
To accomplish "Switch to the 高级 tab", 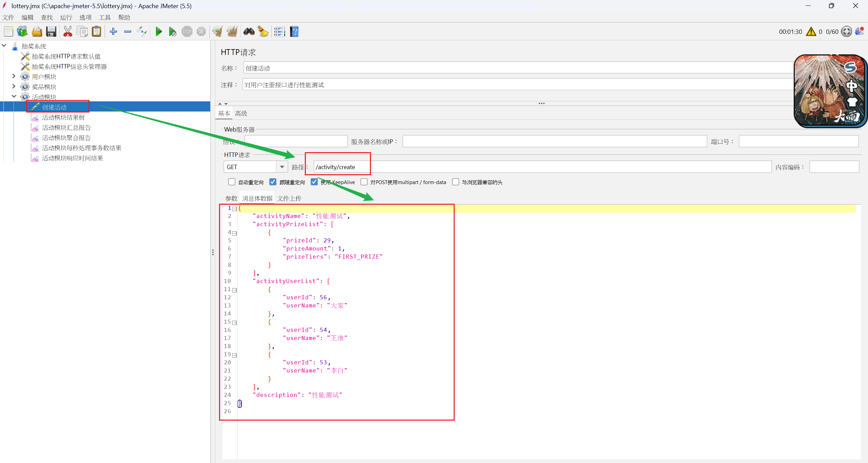I will [x=241, y=114].
